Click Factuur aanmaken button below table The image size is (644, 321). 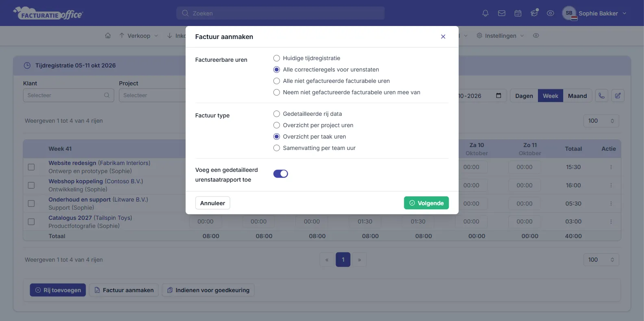point(124,290)
